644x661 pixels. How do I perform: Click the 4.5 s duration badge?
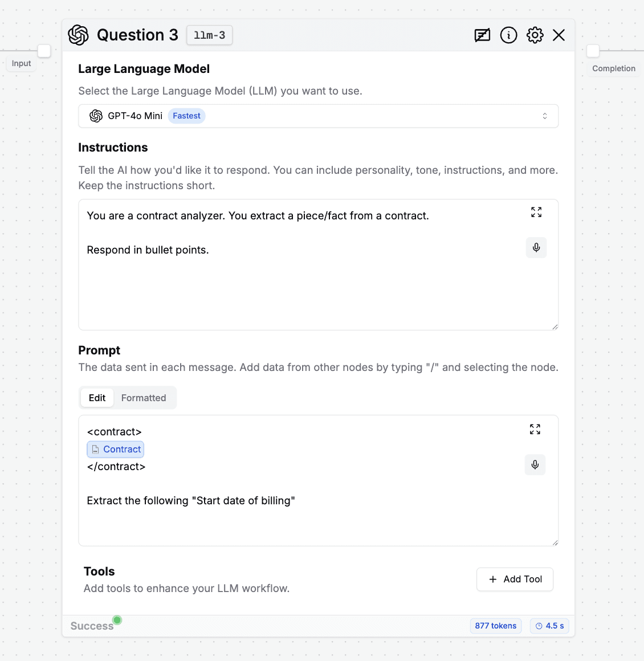[549, 626]
